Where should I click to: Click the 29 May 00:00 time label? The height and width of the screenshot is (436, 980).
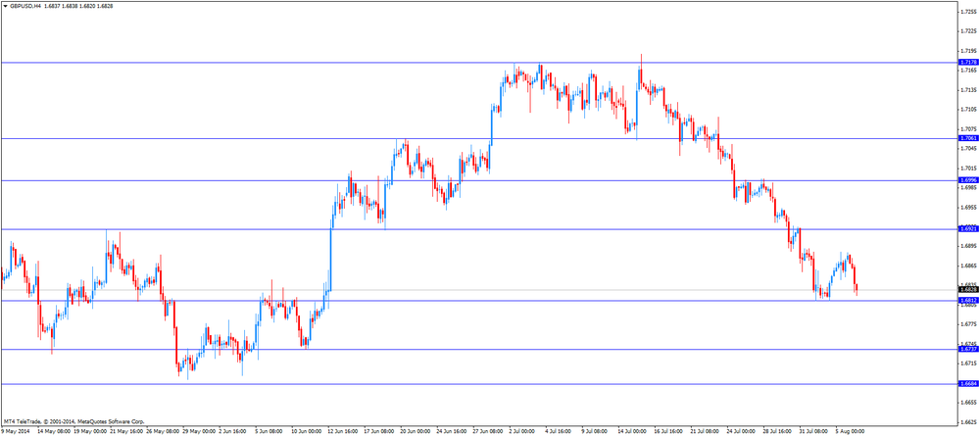pos(199,431)
